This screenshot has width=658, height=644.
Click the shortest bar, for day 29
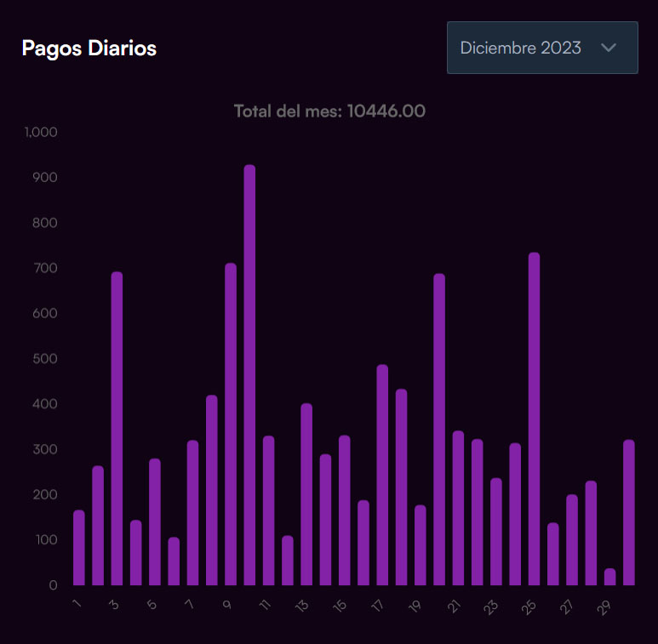click(609, 577)
